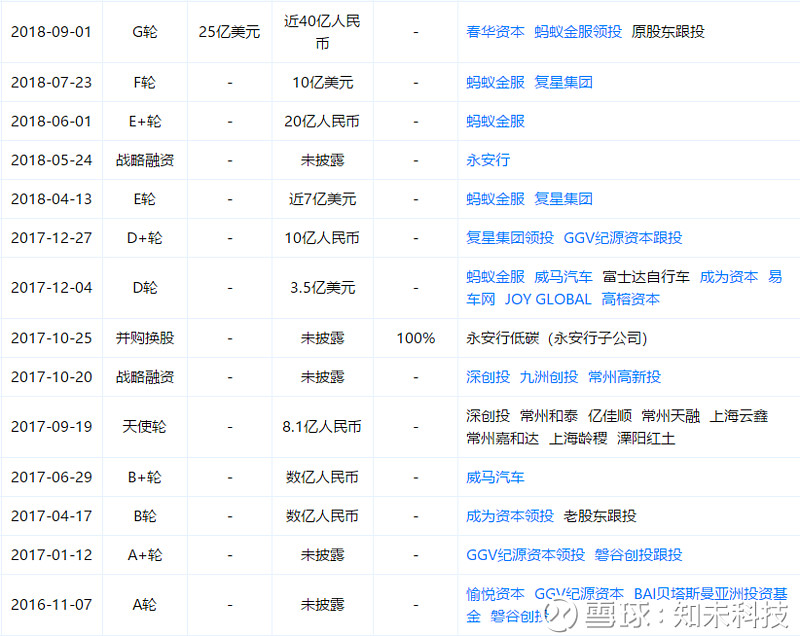Select the date 2018-09-01

[x=51, y=32]
